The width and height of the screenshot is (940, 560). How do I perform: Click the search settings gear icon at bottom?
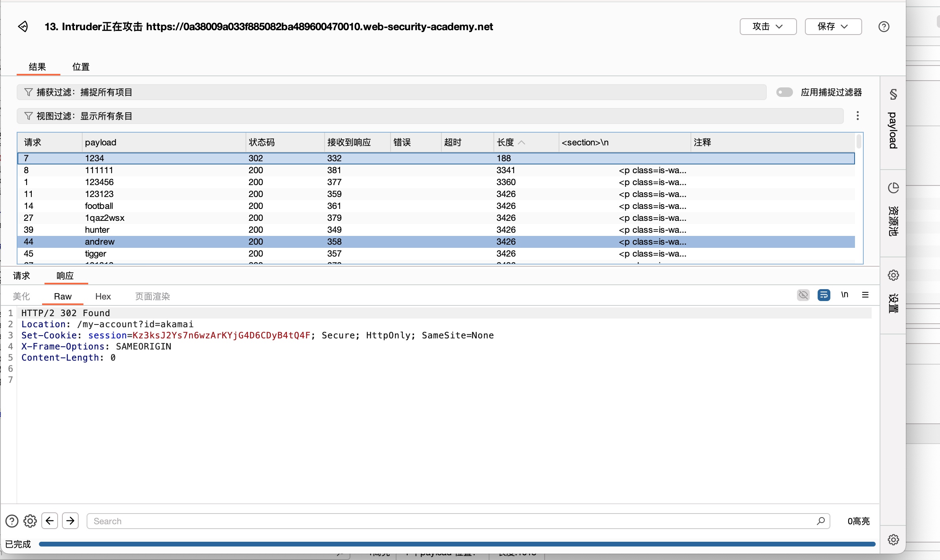(30, 521)
